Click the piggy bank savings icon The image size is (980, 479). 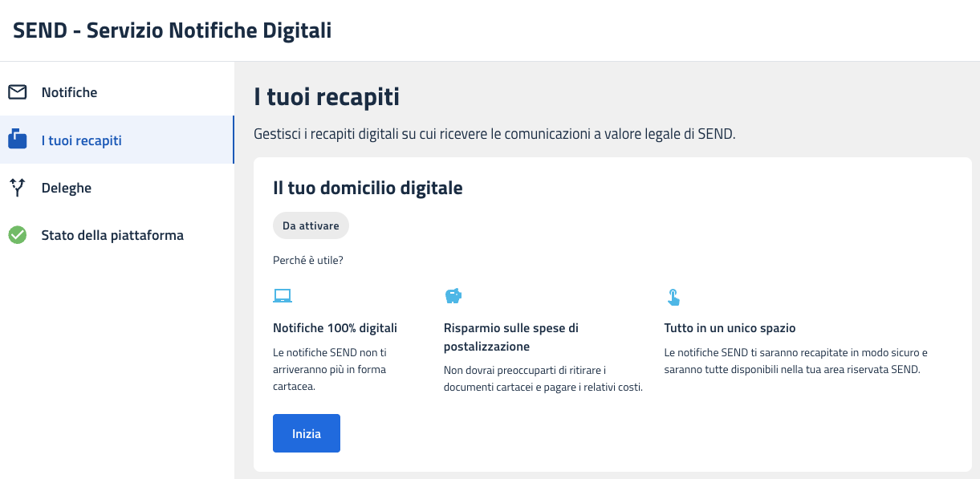453,296
